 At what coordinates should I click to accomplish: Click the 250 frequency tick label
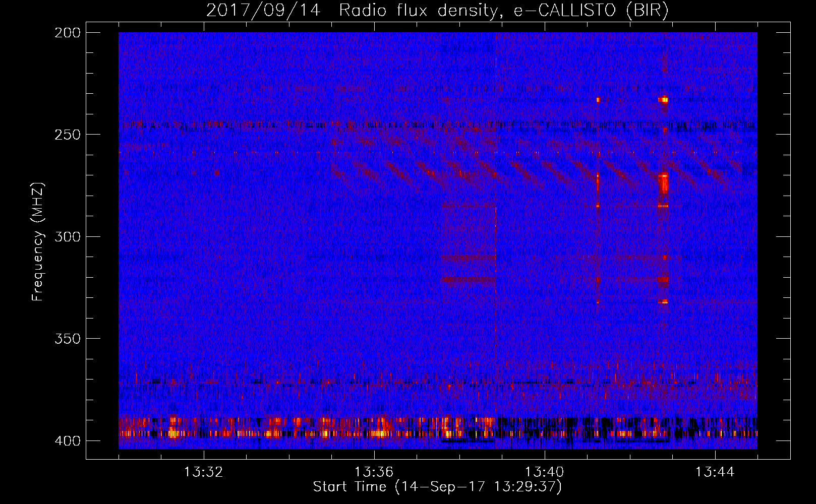pyautogui.click(x=67, y=135)
